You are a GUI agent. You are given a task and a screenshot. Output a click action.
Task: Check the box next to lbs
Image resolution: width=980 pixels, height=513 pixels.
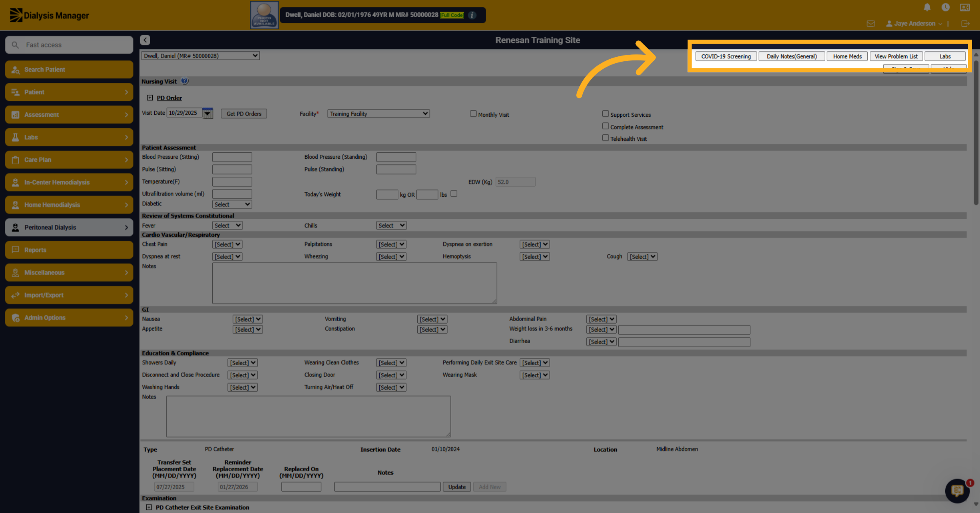(x=454, y=194)
